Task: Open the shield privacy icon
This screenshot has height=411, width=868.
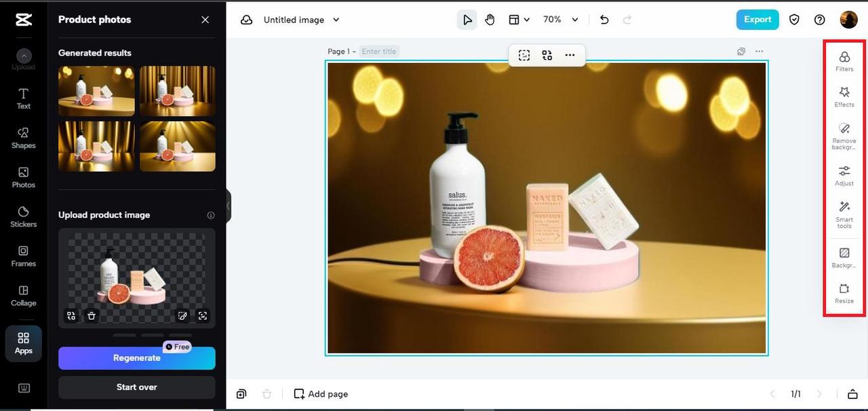Action: pyautogui.click(x=795, y=20)
